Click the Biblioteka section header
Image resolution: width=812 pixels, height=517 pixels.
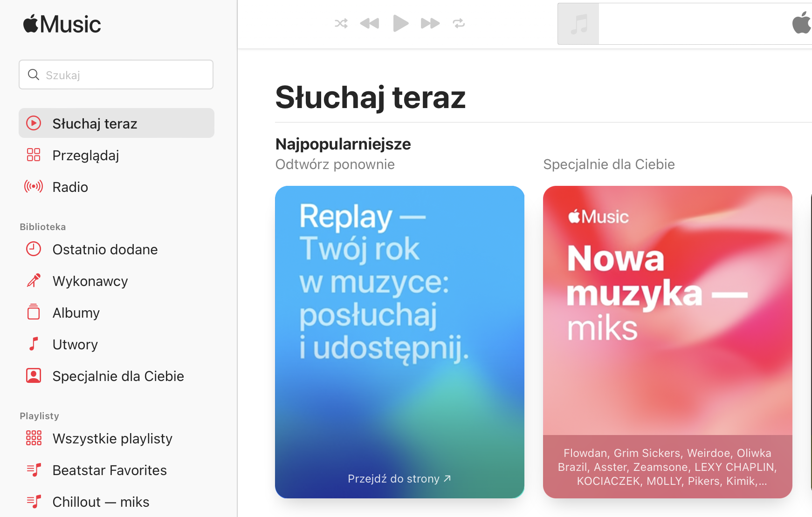(43, 227)
